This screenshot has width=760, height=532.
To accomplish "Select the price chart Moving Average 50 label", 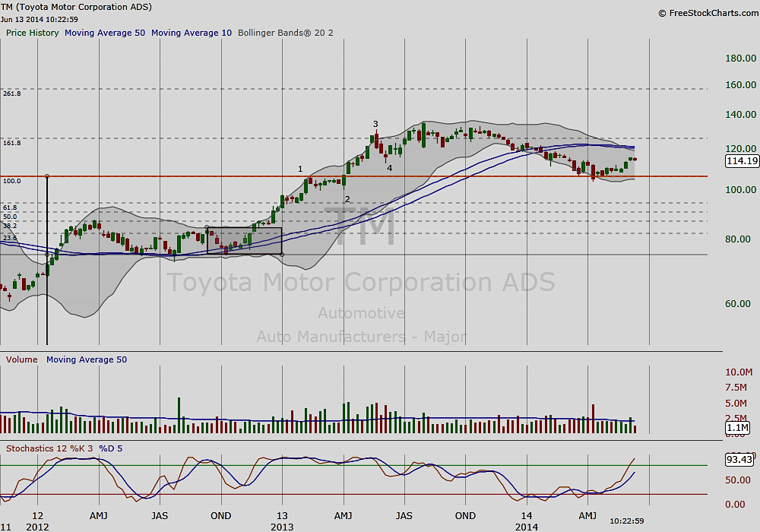I will point(105,33).
